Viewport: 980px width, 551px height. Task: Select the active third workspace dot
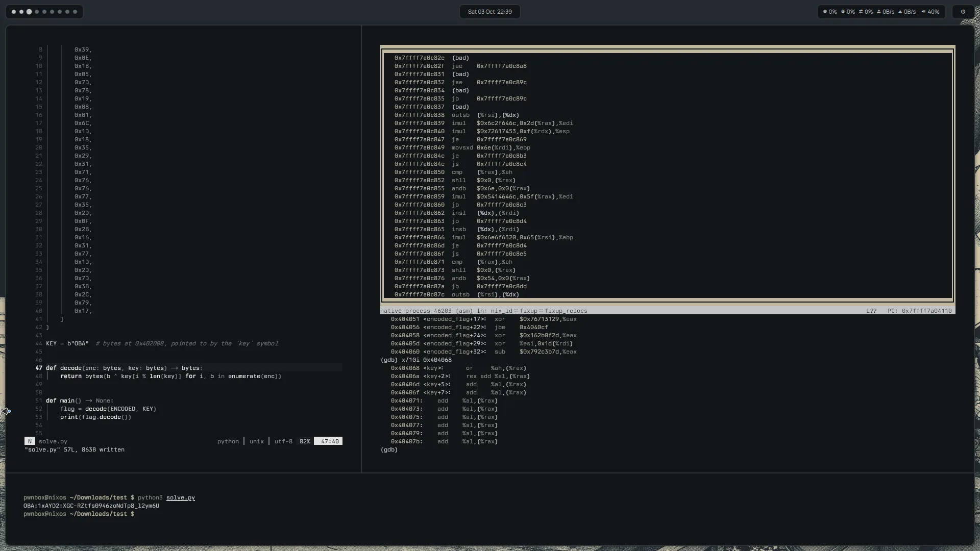point(29,12)
